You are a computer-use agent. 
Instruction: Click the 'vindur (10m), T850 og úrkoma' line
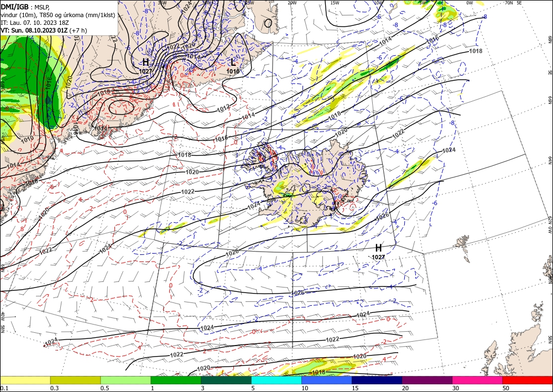(x=58, y=15)
